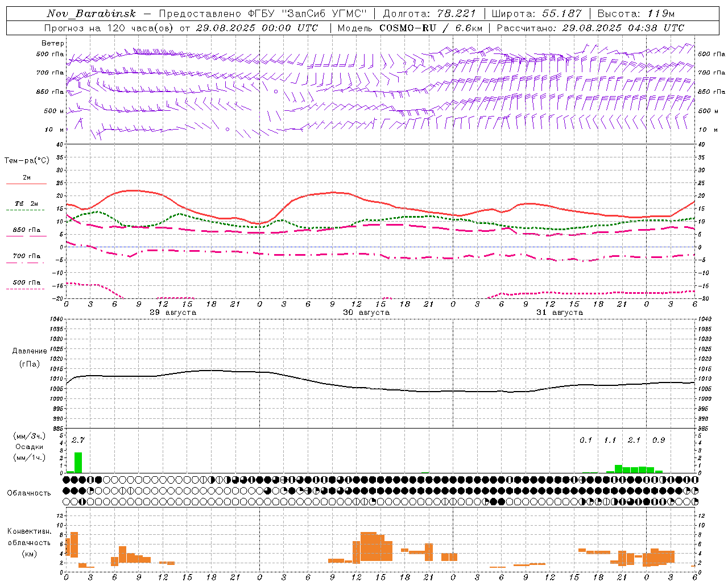Image resolution: width=728 pixels, height=582 pixels.
Task: Click the Высота: 119м value
Action: pyautogui.click(x=636, y=14)
